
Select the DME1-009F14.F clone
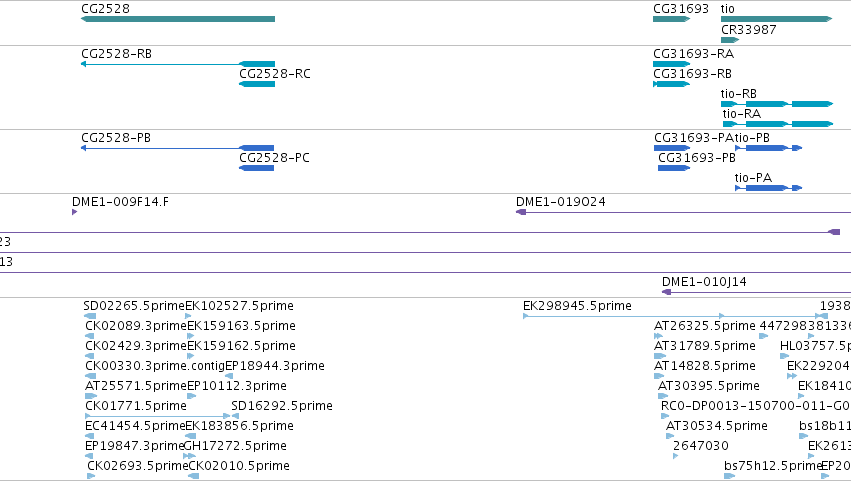(120, 202)
